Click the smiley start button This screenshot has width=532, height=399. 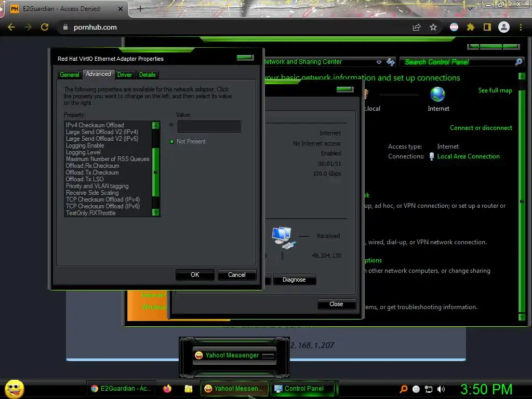click(14, 389)
